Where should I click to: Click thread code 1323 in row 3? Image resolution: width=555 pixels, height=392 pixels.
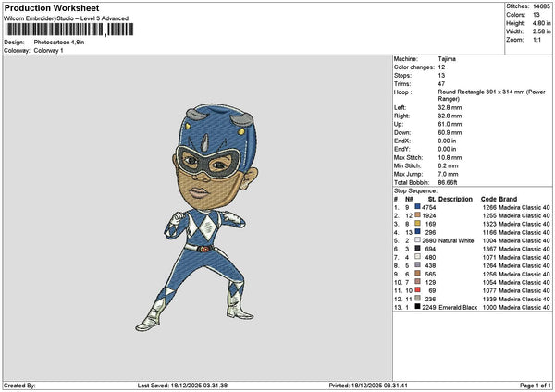489,224
